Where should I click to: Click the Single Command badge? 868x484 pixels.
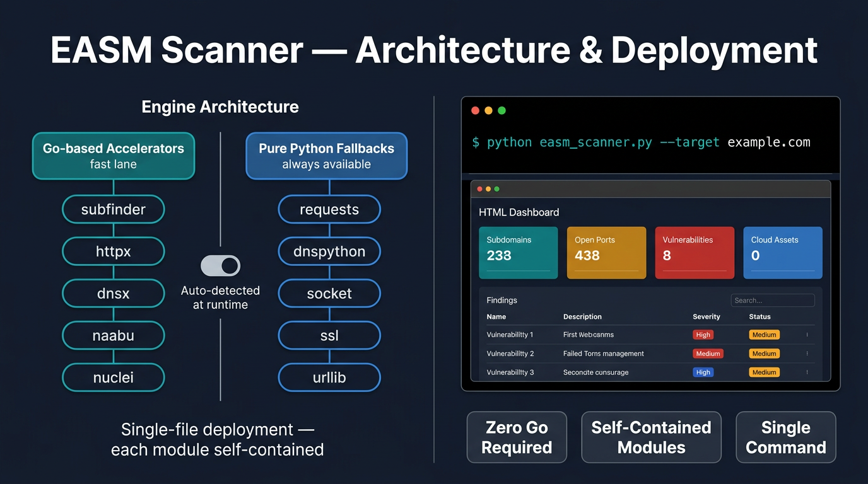786,437
